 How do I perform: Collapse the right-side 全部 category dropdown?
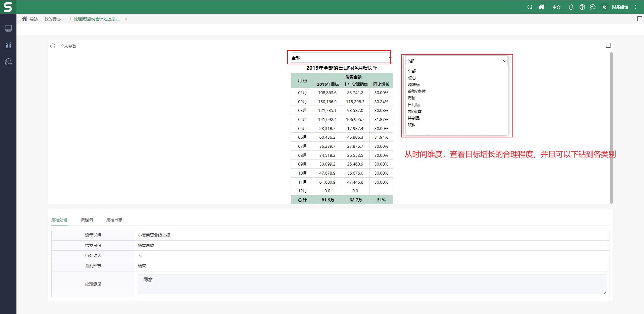456,61
